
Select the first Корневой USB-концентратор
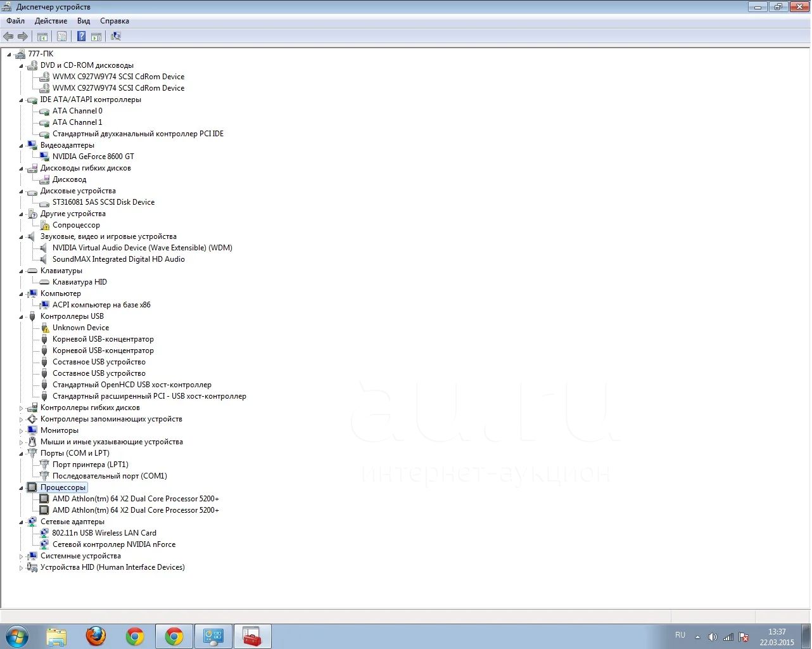(x=103, y=339)
